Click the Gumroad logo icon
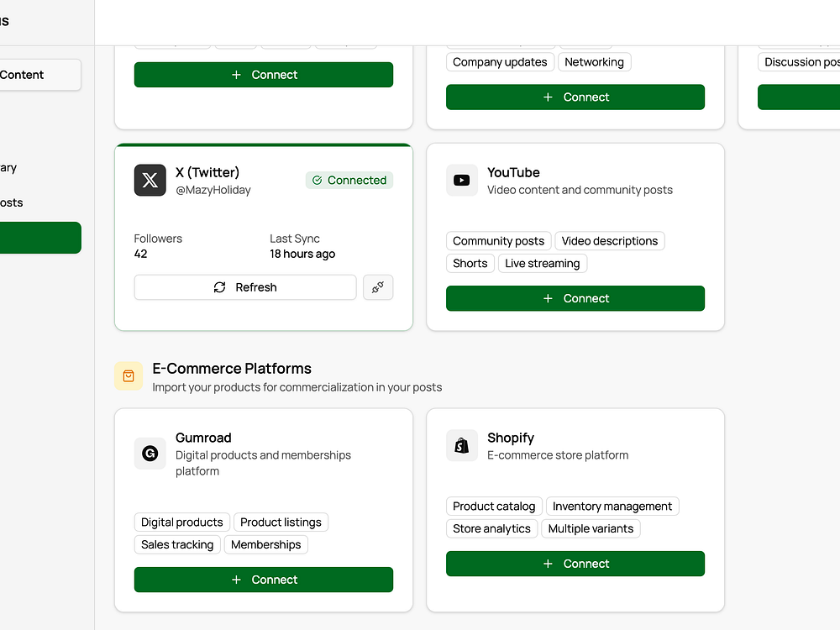 tap(150, 454)
